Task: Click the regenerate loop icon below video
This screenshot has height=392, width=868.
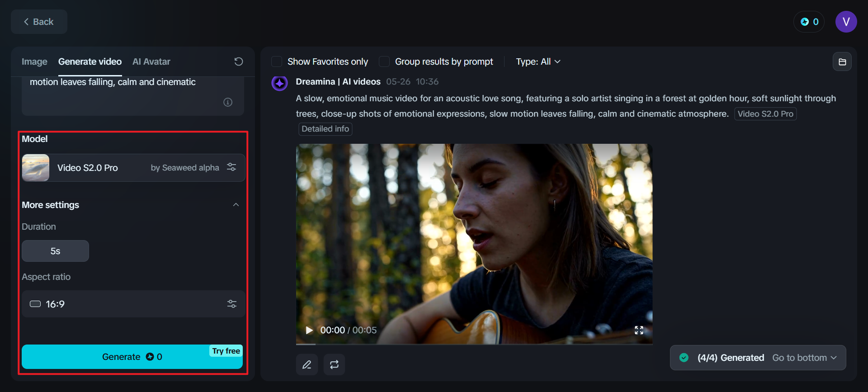Action: [334, 365]
